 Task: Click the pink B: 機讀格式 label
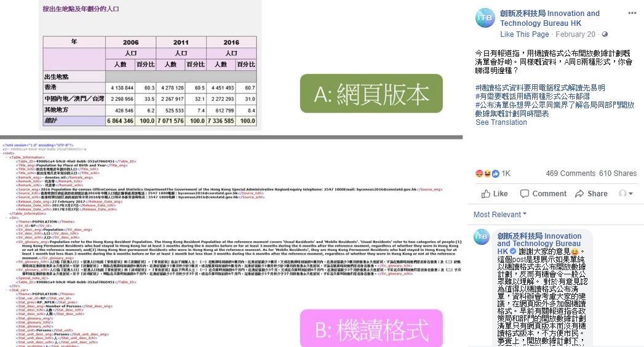(x=372, y=329)
